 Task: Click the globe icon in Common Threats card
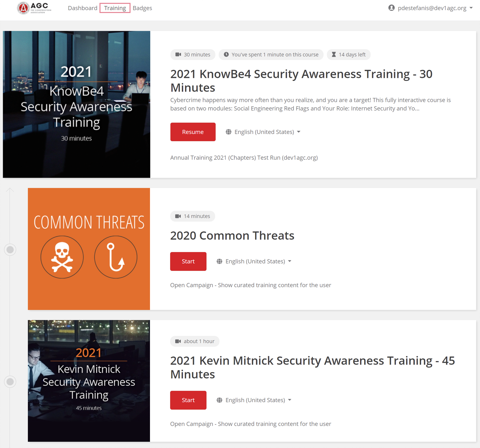220,261
